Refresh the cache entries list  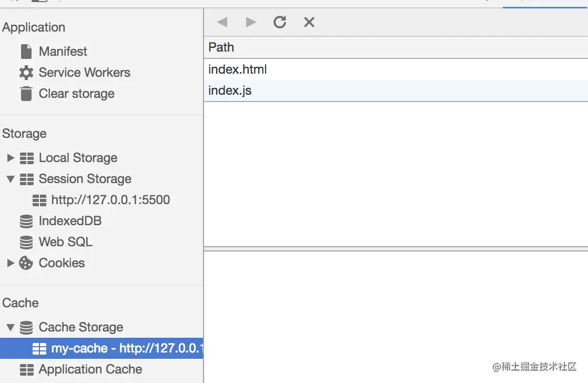click(x=280, y=22)
